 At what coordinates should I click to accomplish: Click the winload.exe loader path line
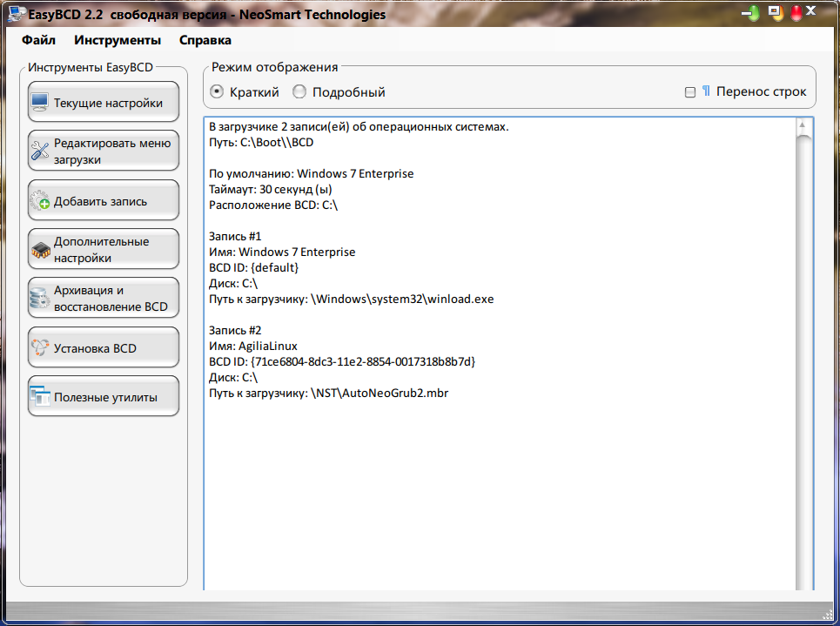point(352,299)
